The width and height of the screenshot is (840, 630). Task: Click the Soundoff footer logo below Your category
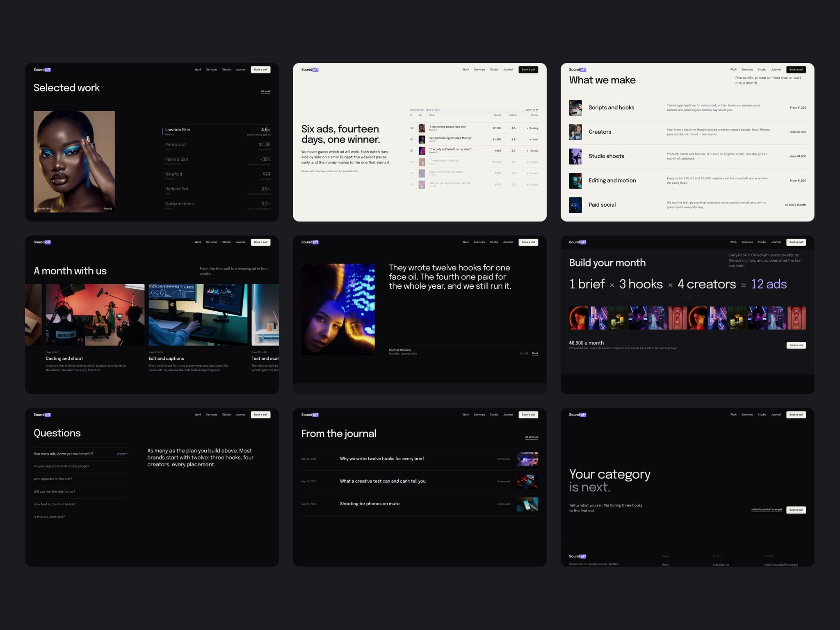[x=577, y=556]
